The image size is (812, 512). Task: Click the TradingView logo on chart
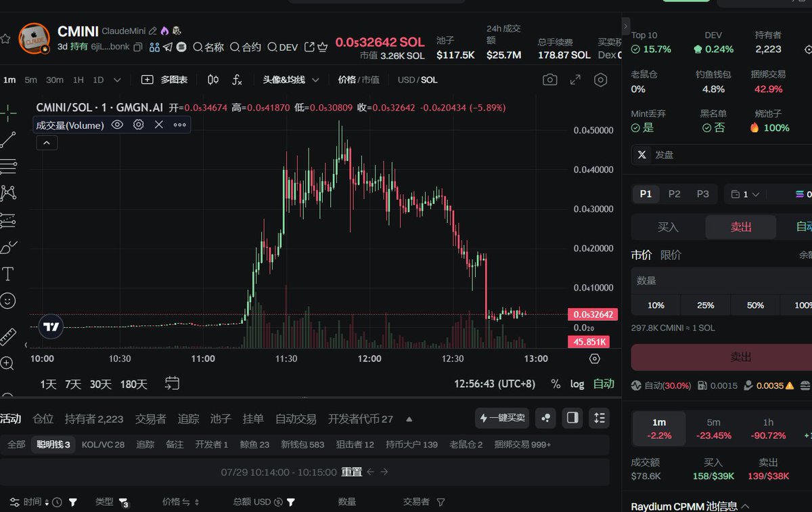pyautogui.click(x=51, y=326)
